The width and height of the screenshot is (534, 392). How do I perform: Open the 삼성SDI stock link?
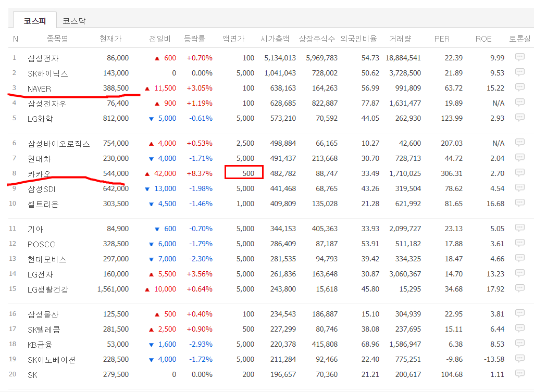(41, 189)
